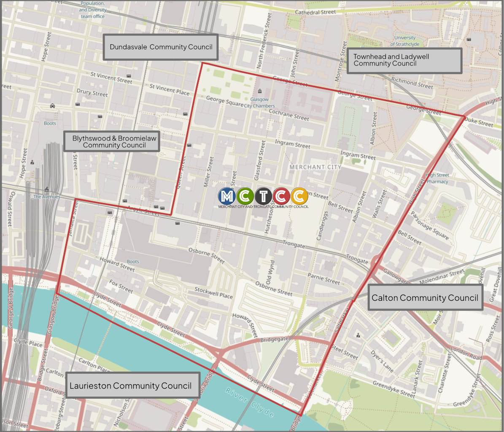The width and height of the screenshot is (504, 432).
Task: Select the Calton Community Council label
Action: [x=425, y=298]
